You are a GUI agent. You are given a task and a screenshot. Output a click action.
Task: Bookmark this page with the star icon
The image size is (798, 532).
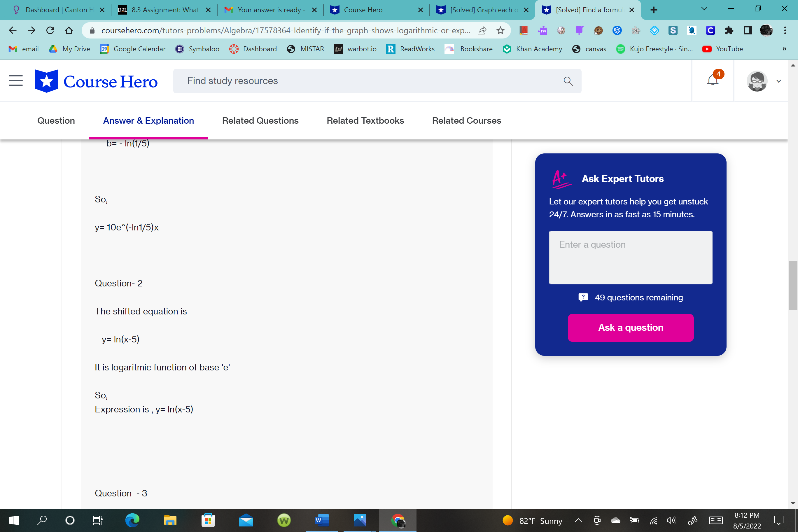coord(500,31)
